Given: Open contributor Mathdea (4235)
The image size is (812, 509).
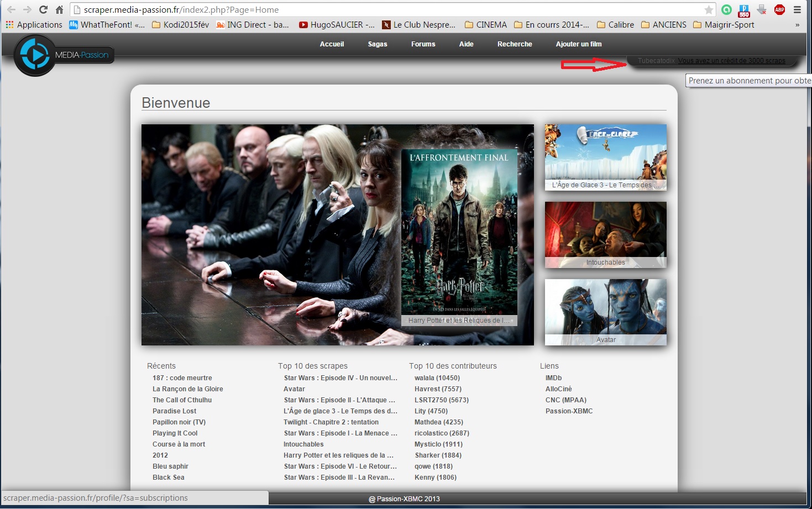Looking at the screenshot, I should click(439, 422).
